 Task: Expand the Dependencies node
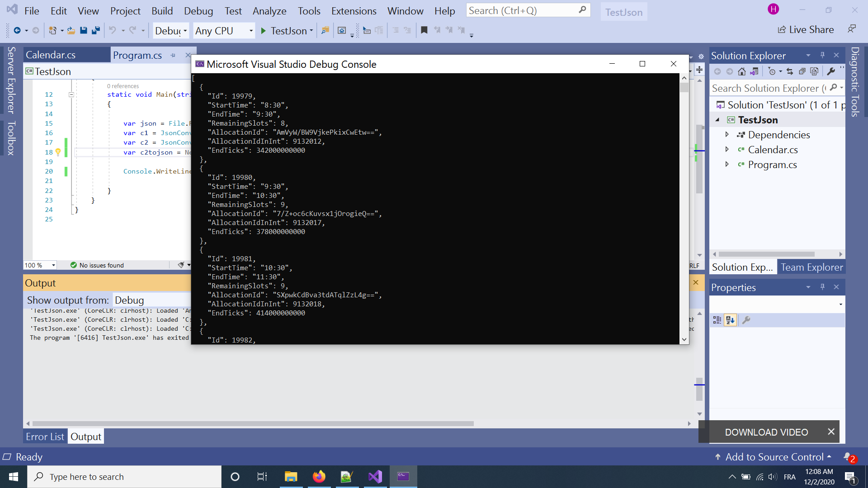pyautogui.click(x=727, y=135)
